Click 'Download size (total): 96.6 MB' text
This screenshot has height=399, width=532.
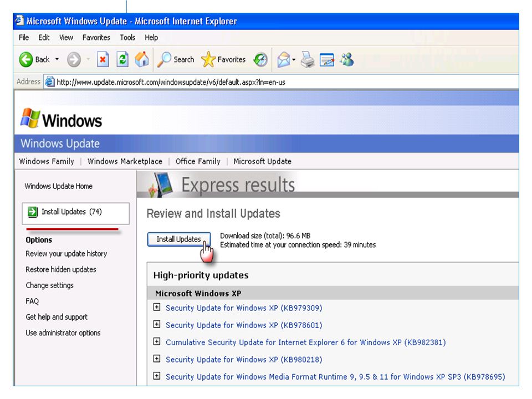click(x=265, y=236)
